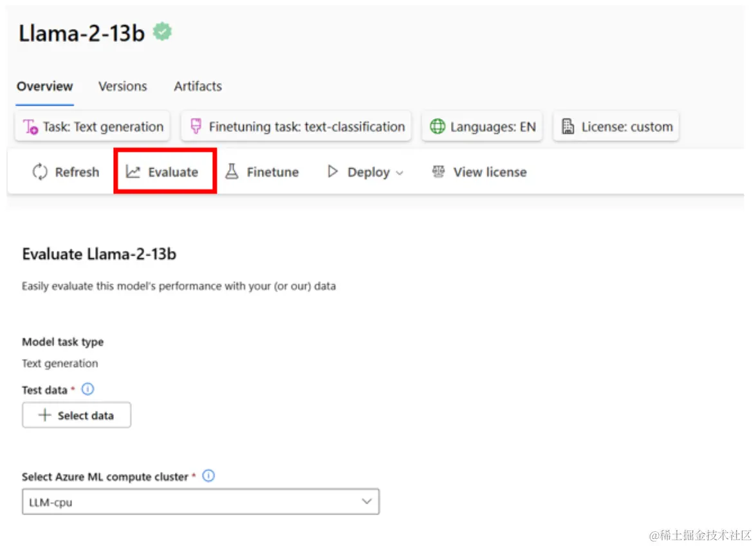Click the Evaluate Llama-2-13b heading
Screen dimensions: 756x546
coord(99,254)
